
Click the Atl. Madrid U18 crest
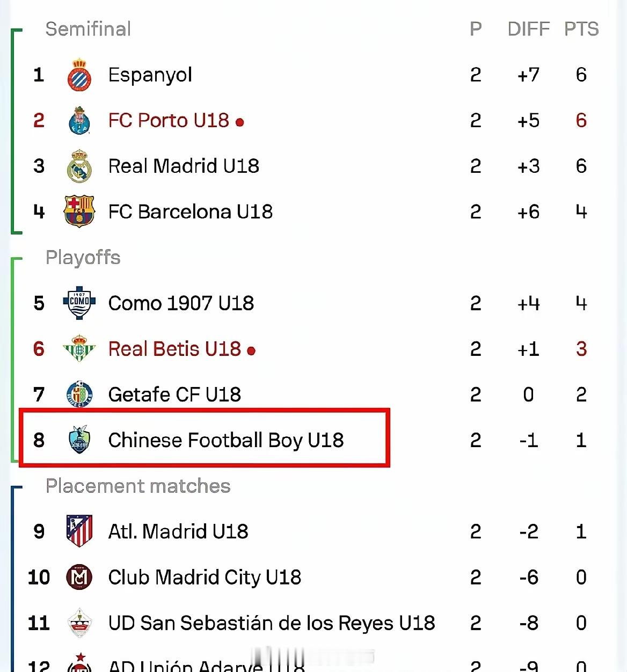click(79, 531)
